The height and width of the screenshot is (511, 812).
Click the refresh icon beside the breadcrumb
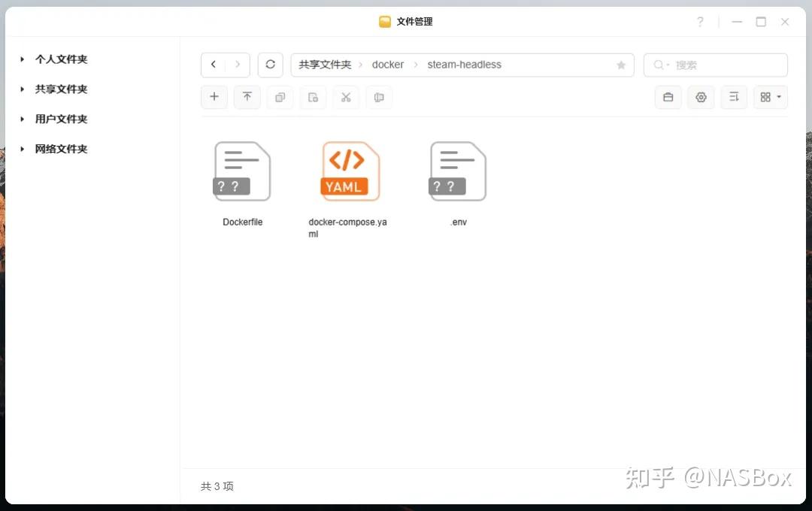pyautogui.click(x=270, y=65)
